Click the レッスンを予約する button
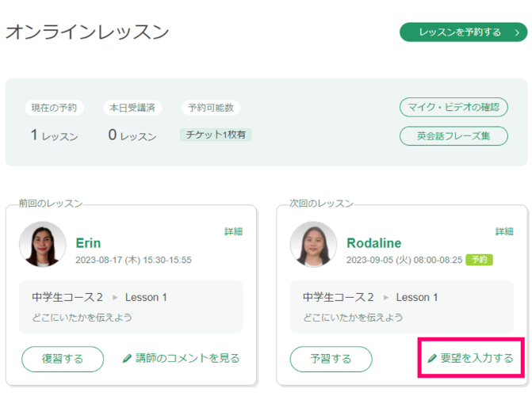Viewport: 532px width, 396px height. tap(463, 32)
